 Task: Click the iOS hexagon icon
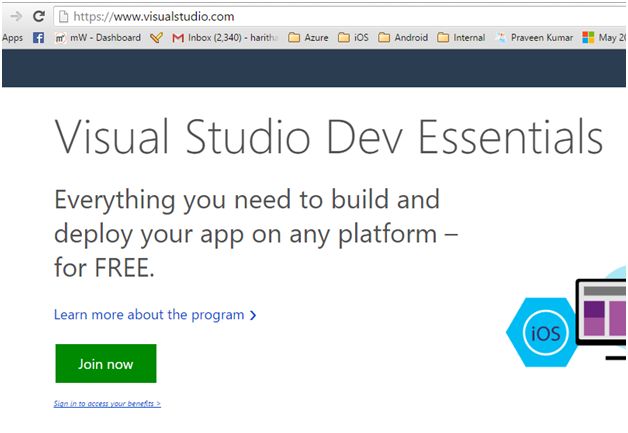click(x=543, y=332)
